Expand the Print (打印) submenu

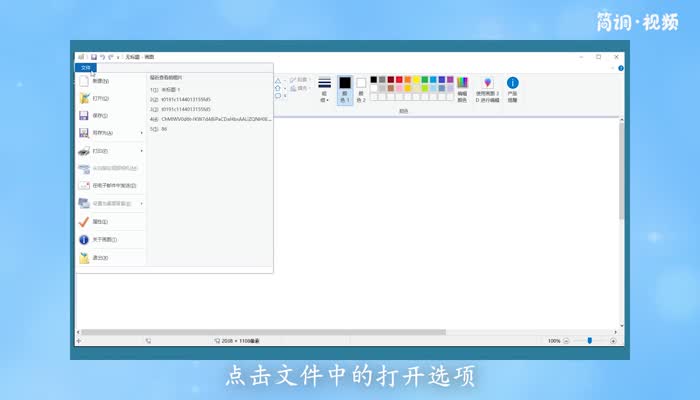(x=110, y=150)
